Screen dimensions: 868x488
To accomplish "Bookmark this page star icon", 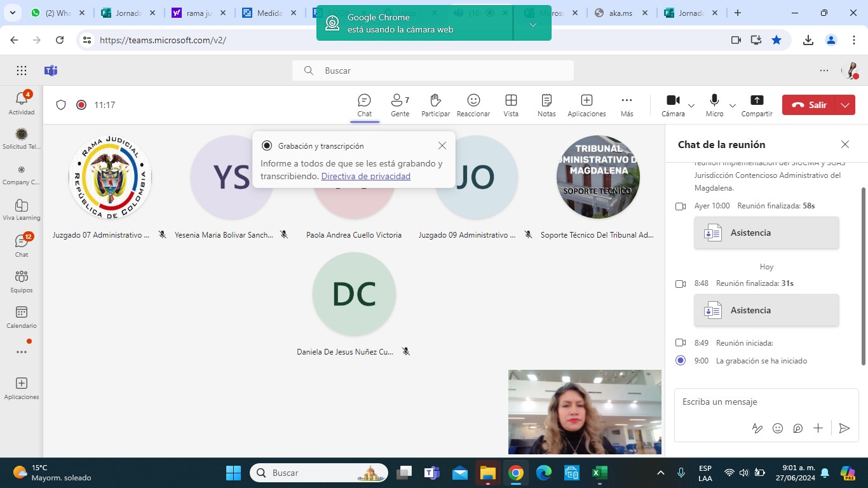I will coord(776,40).
